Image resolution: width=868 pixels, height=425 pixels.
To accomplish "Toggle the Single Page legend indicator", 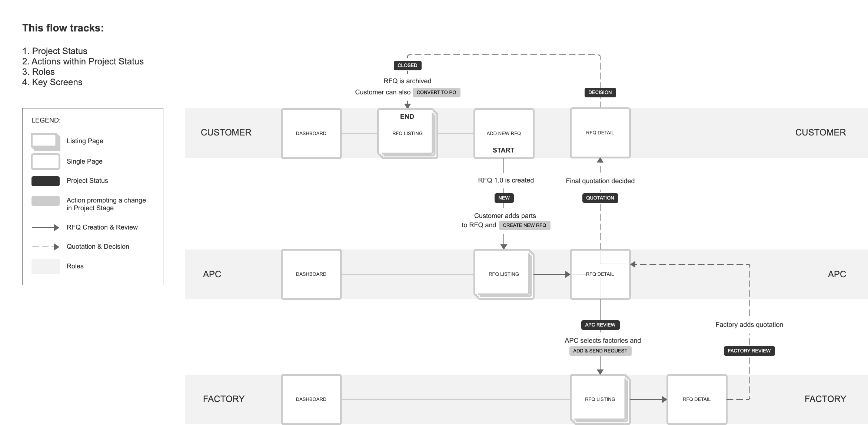I will tap(46, 163).
